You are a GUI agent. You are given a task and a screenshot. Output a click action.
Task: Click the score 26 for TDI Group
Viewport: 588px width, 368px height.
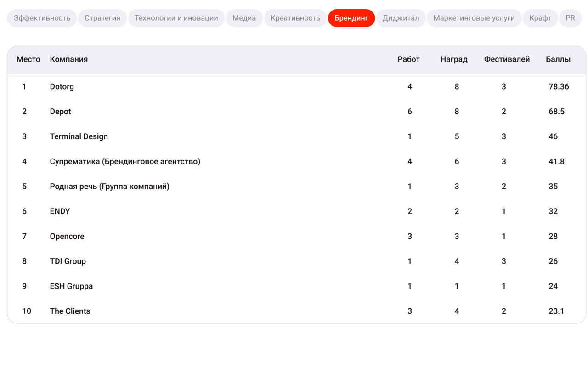[x=553, y=261]
